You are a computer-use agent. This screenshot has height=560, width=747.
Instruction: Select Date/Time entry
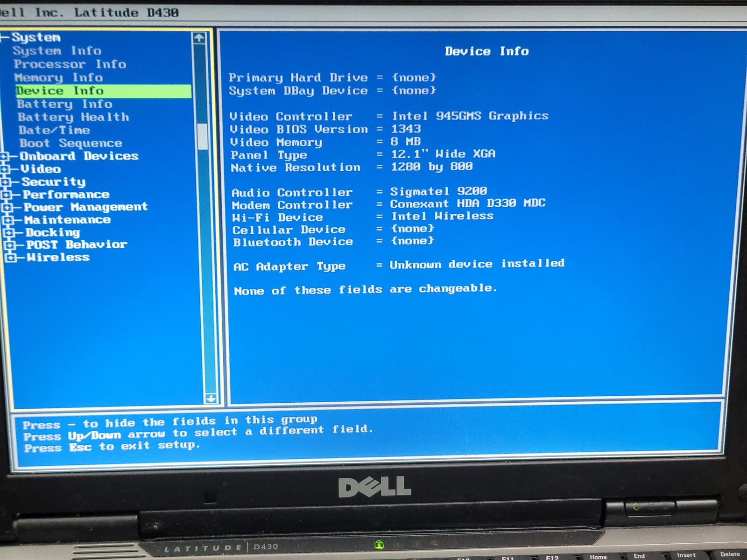click(54, 130)
